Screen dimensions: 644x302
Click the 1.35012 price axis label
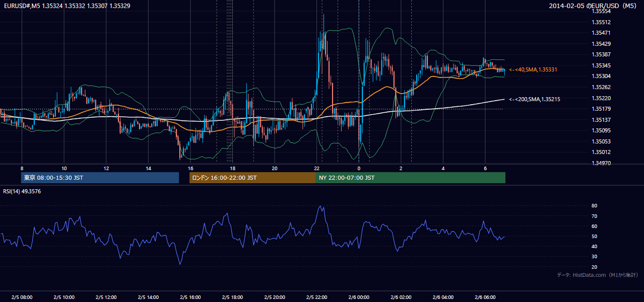tap(601, 152)
